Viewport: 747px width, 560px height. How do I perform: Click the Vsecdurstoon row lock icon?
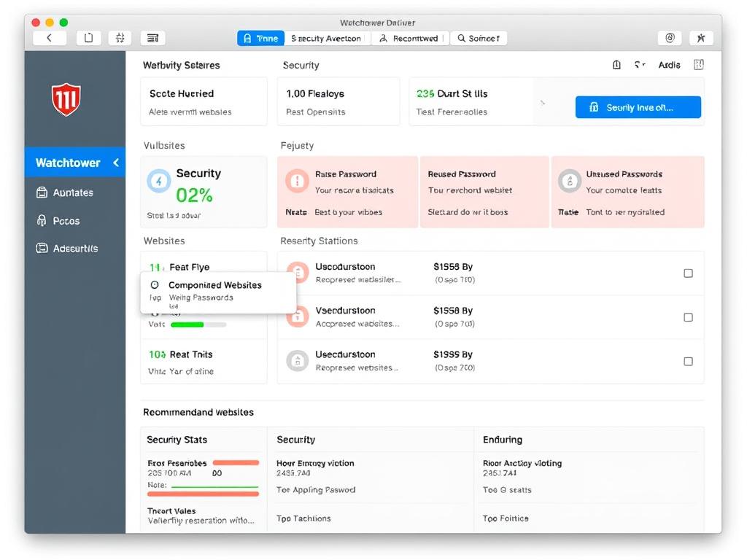(298, 316)
